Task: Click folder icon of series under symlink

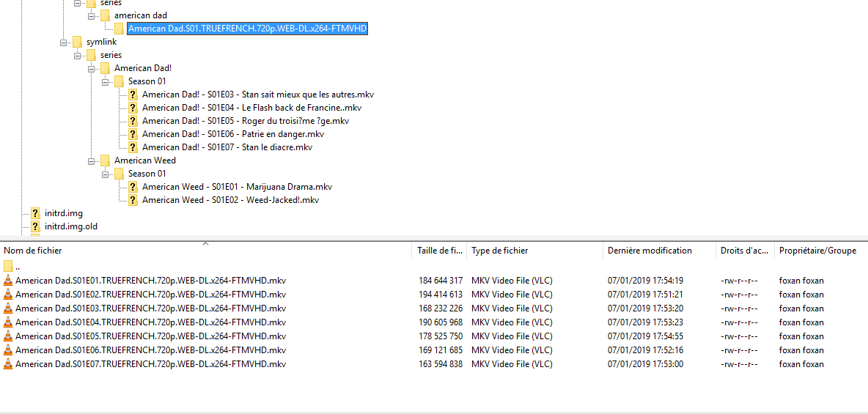Action: click(x=91, y=56)
